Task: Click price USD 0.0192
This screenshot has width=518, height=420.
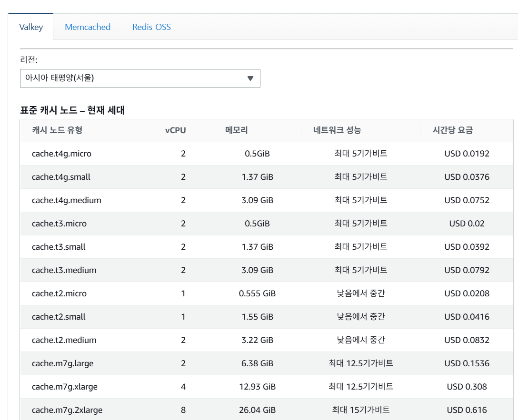Action: pyautogui.click(x=467, y=154)
